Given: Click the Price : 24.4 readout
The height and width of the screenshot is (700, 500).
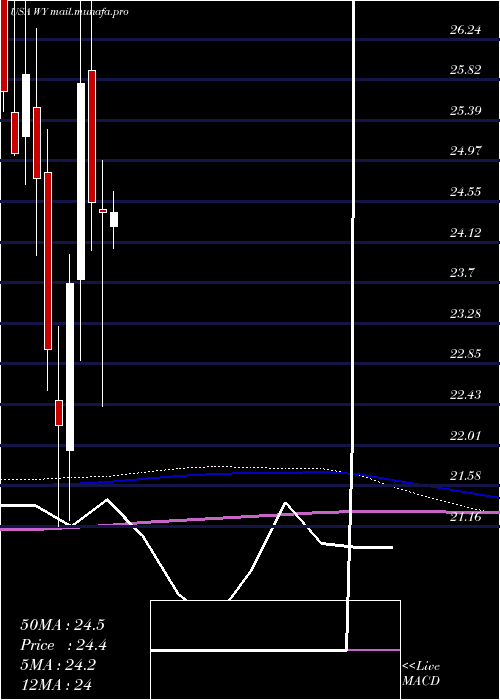Looking at the screenshot, I should click(63, 645).
